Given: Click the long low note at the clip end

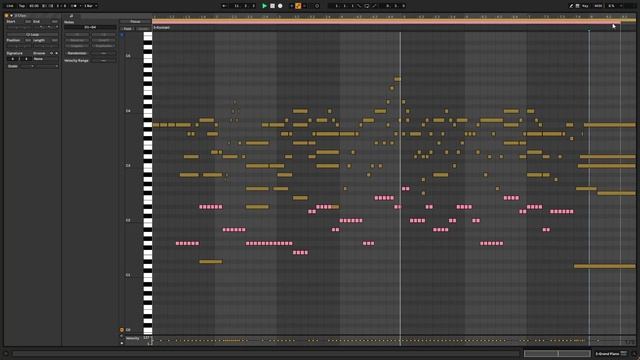Looking at the screenshot, I should [x=604, y=266].
